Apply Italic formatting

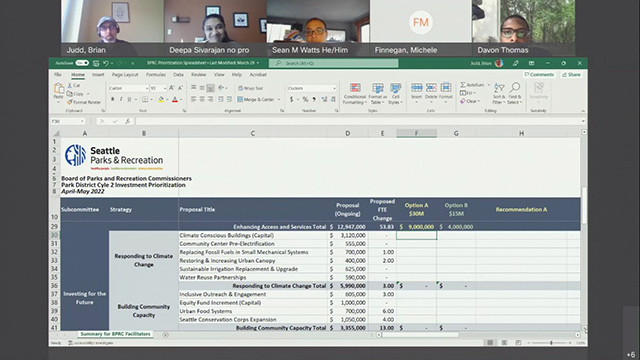[121, 100]
